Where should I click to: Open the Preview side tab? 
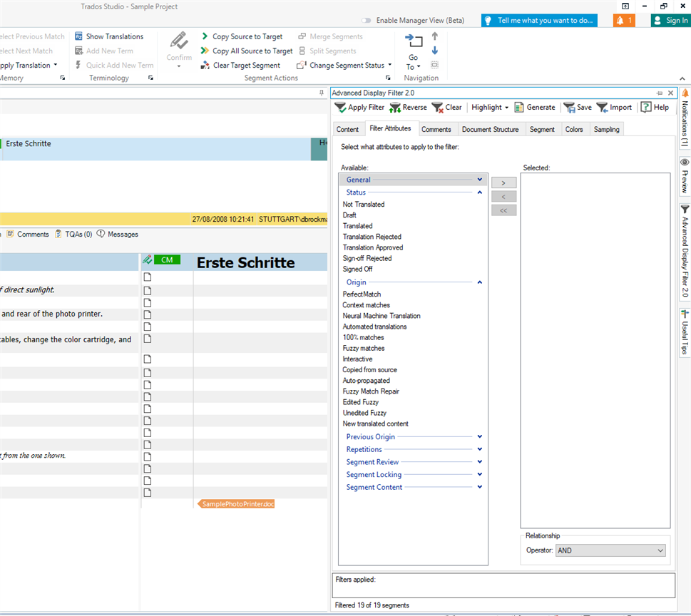tap(685, 176)
